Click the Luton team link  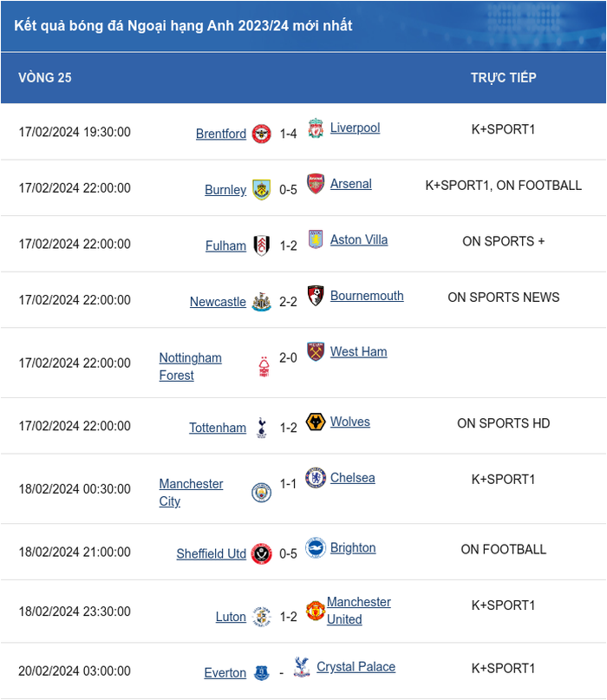coord(231,617)
